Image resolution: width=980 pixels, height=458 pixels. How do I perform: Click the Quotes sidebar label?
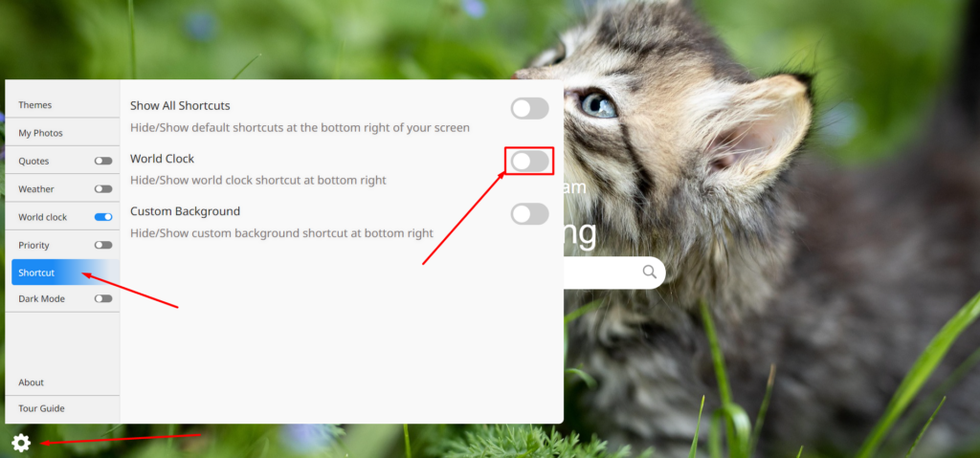pyautogui.click(x=33, y=162)
